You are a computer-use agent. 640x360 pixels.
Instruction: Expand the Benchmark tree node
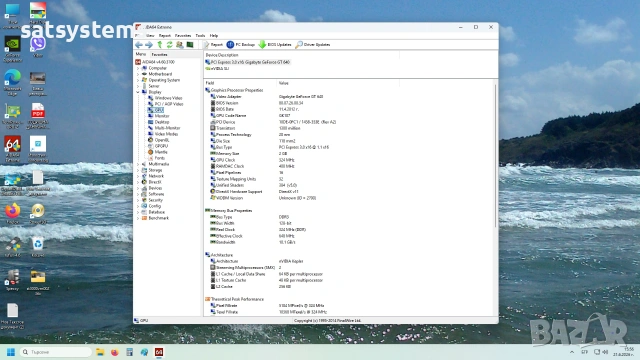pyautogui.click(x=138, y=218)
